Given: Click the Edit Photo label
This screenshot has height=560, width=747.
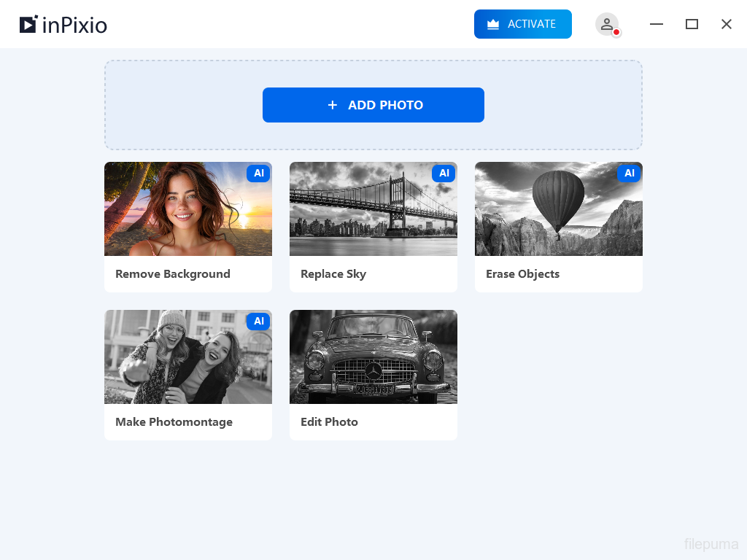Looking at the screenshot, I should (329, 422).
